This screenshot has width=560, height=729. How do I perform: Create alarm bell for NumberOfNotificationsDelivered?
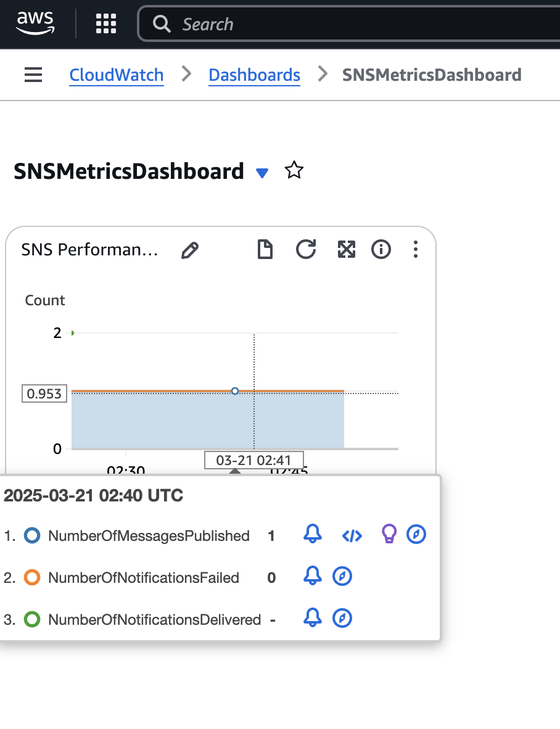coord(313,618)
